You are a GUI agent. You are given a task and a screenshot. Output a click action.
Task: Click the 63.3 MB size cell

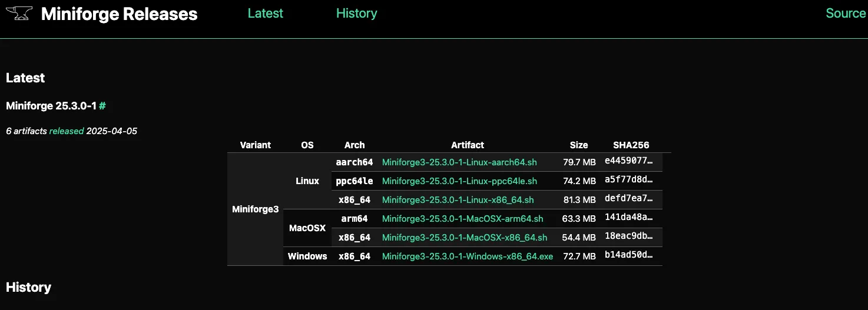(579, 218)
